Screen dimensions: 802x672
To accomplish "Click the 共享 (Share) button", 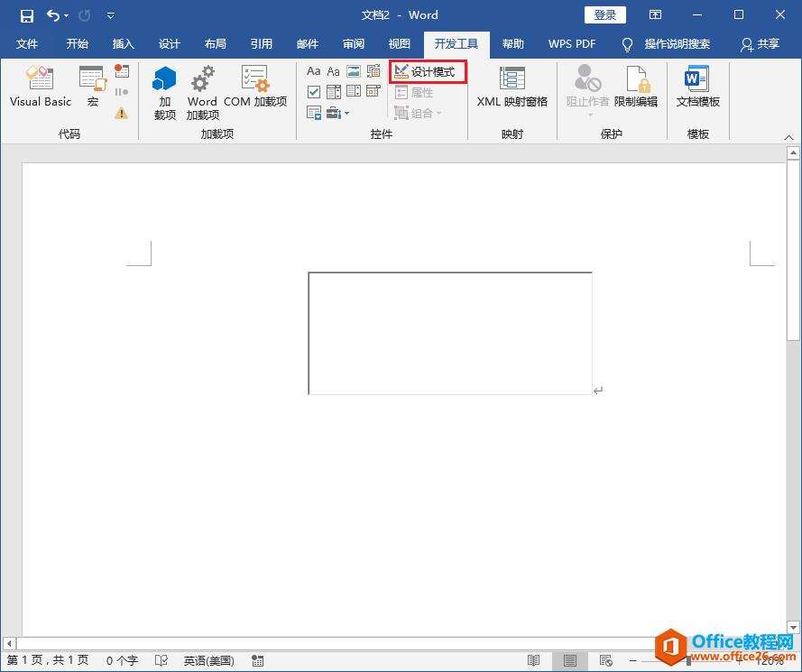I will pos(760,44).
